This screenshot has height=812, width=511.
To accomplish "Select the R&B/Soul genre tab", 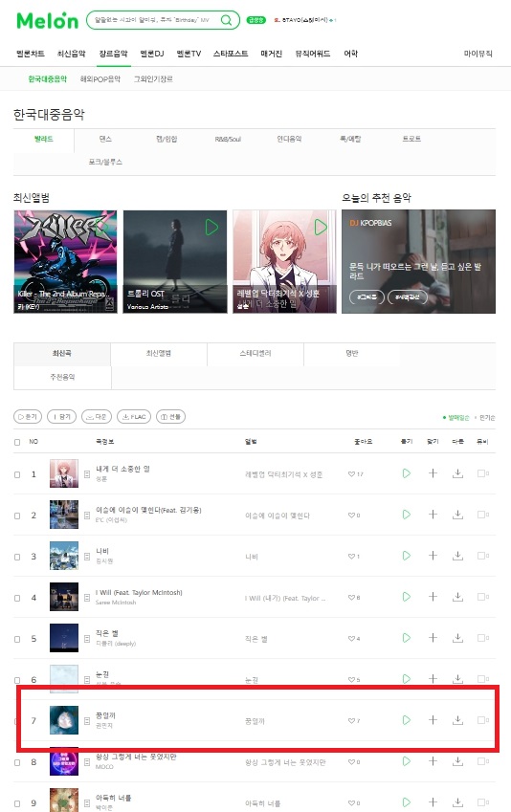I will [x=228, y=140].
